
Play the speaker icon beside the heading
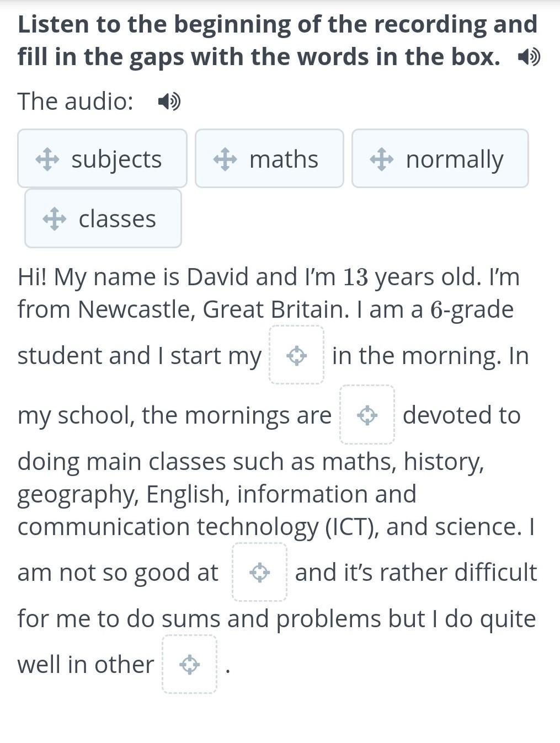[x=529, y=57]
